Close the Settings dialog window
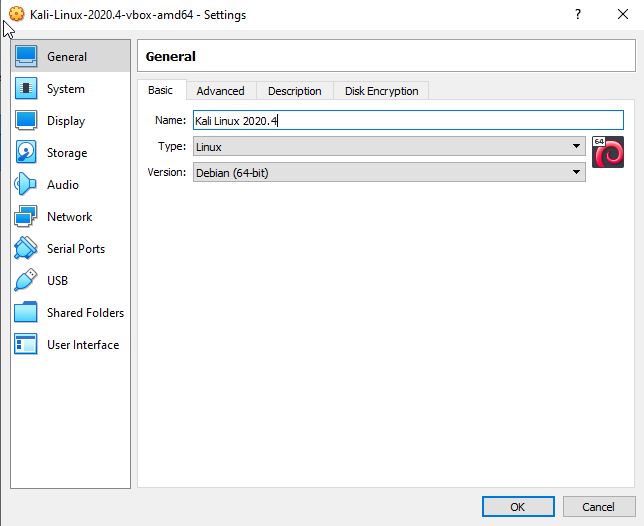 623,14
